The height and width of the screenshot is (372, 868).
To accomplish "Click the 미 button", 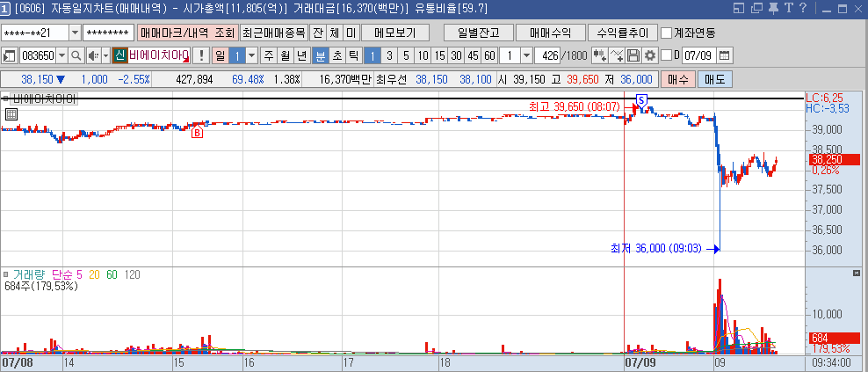I will point(351,33).
